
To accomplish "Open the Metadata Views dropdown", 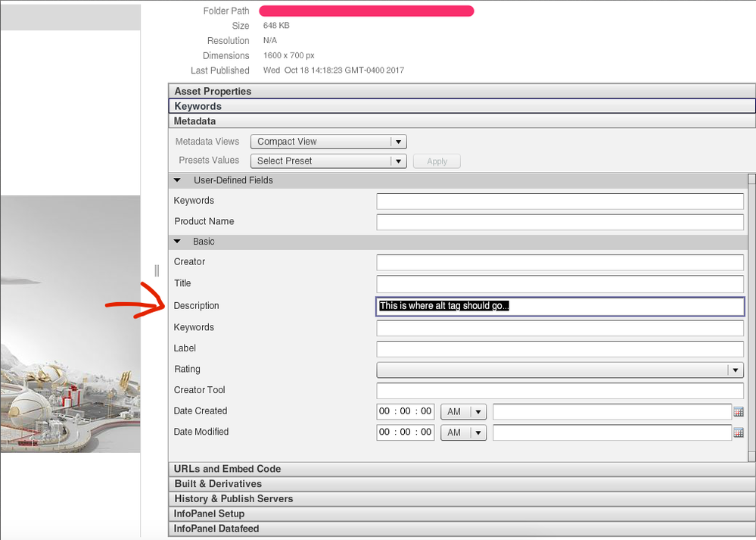I will click(328, 142).
